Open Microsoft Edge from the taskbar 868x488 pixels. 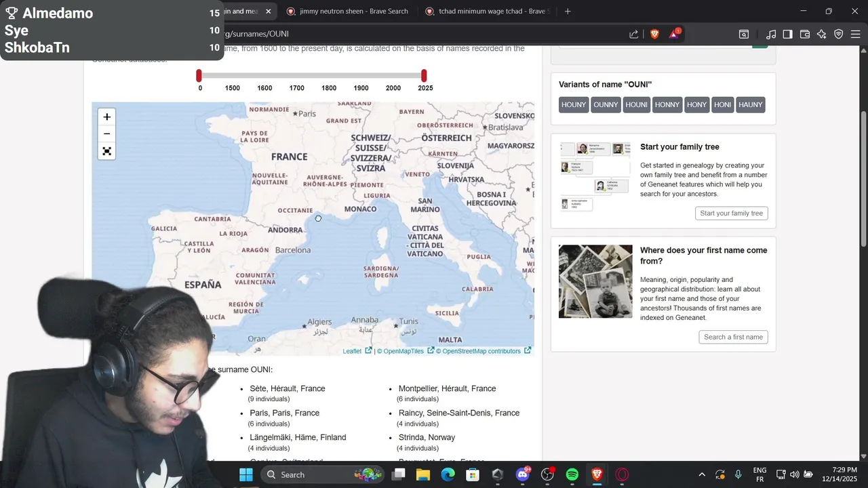coord(448,474)
